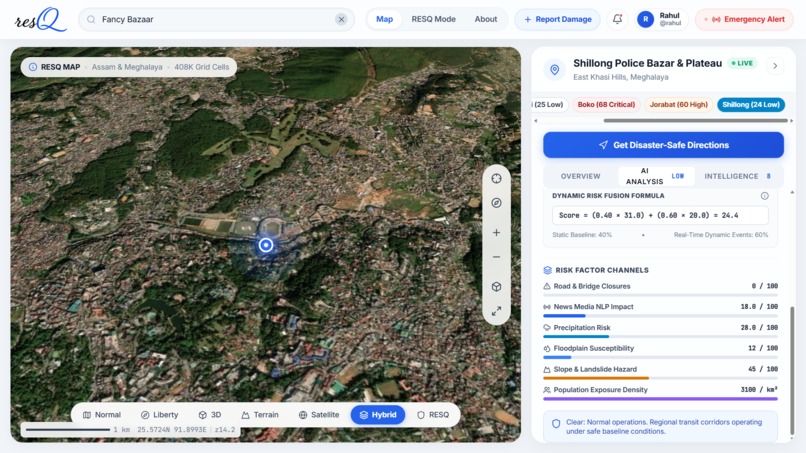
Task: Select RESQ map style
Action: point(433,415)
